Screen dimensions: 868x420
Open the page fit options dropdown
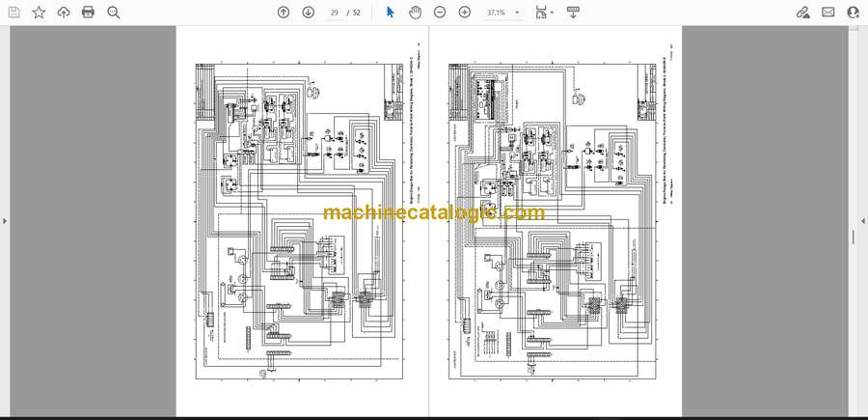click(x=544, y=13)
